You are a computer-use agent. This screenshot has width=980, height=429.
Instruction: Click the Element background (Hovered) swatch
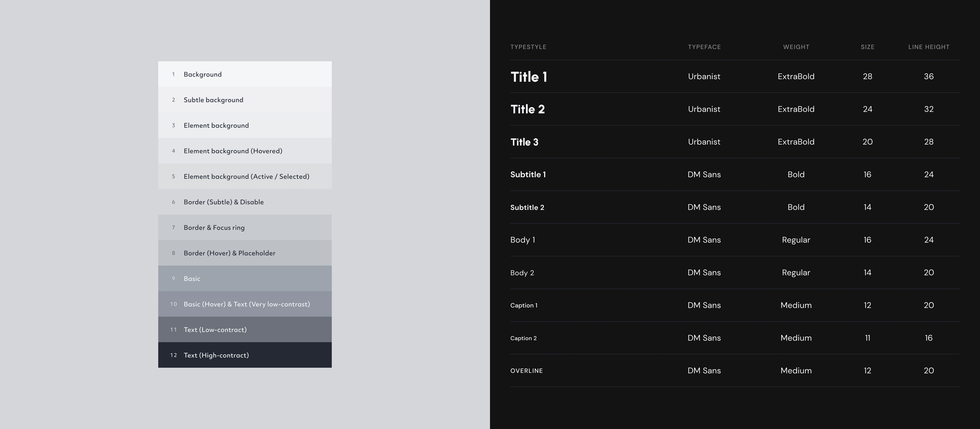[245, 151]
